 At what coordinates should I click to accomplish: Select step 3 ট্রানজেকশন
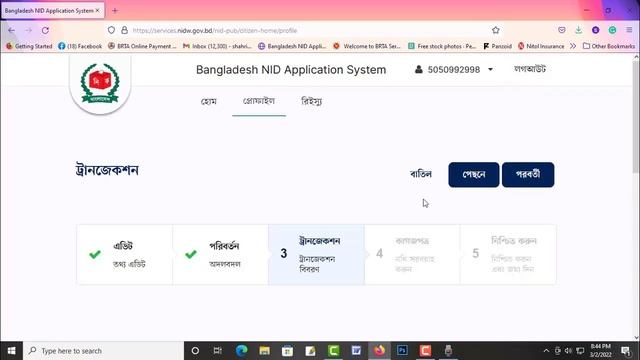point(316,254)
